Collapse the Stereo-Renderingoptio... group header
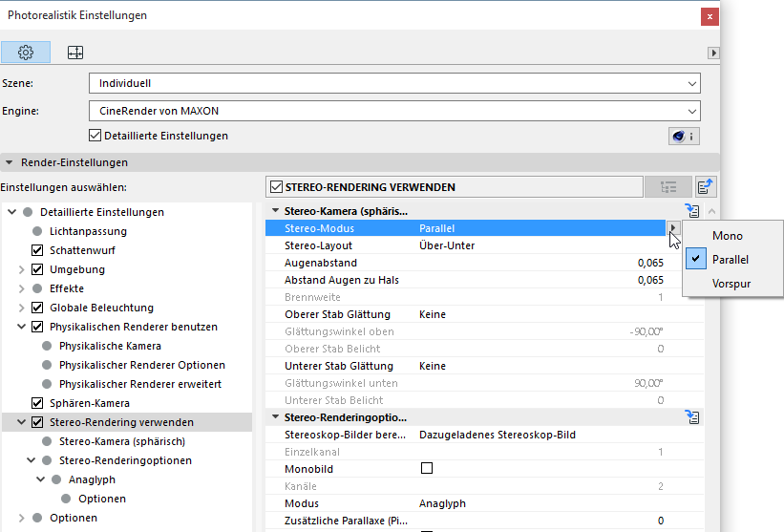 click(275, 417)
